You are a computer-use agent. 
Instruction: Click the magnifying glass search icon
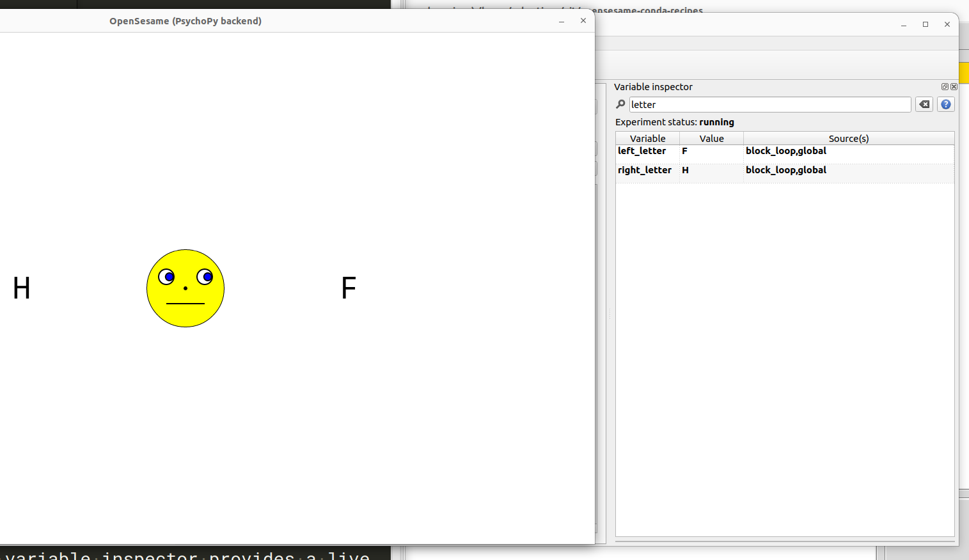(620, 104)
